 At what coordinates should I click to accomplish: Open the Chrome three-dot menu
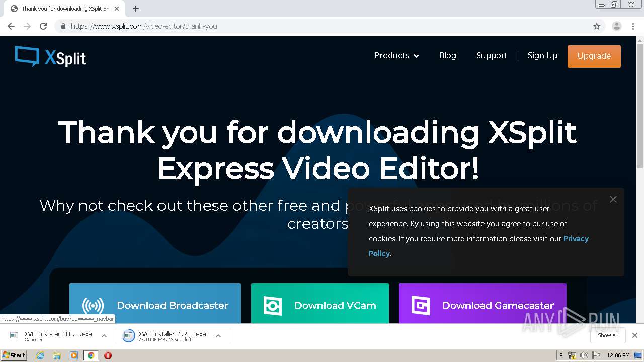coord(633,26)
